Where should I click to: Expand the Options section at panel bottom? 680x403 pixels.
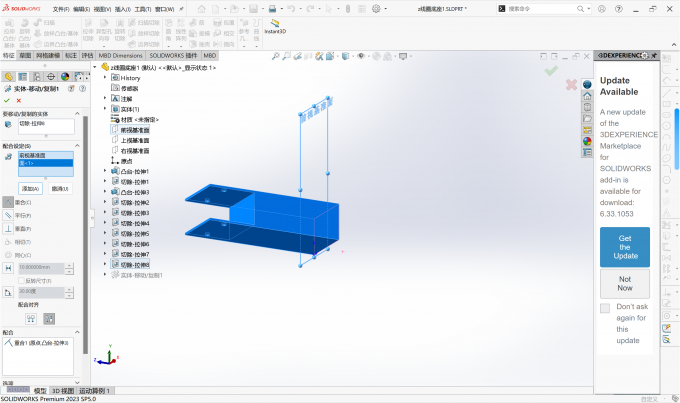click(78, 383)
